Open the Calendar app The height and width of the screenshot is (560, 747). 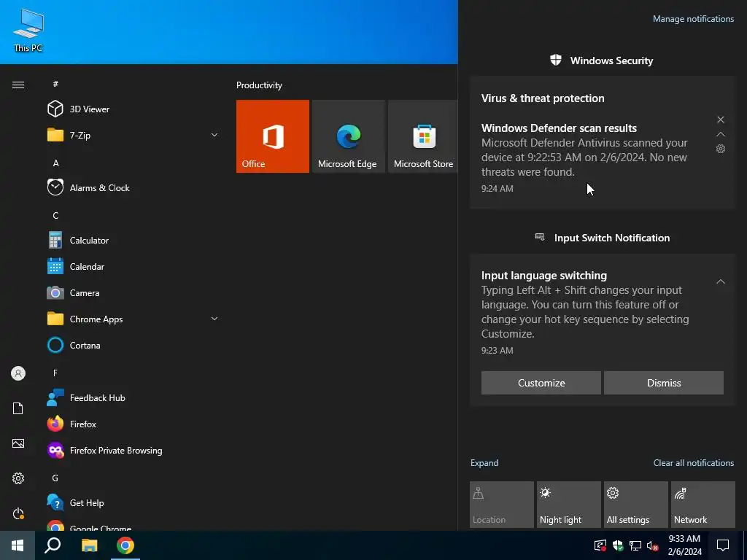click(x=133, y=267)
